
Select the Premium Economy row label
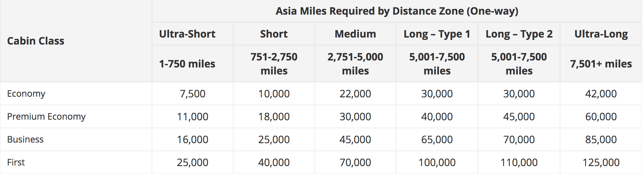coord(46,116)
